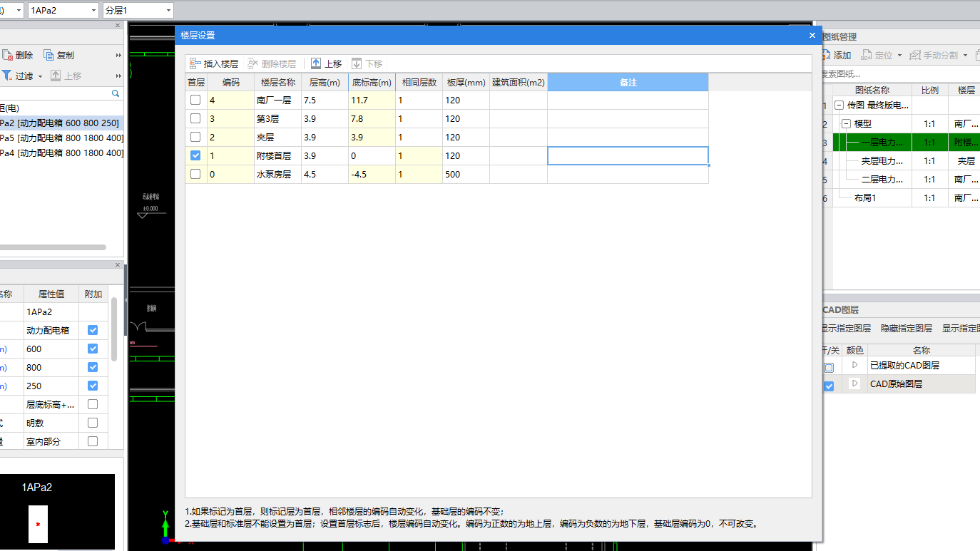Close the component list panel

(x=118, y=26)
